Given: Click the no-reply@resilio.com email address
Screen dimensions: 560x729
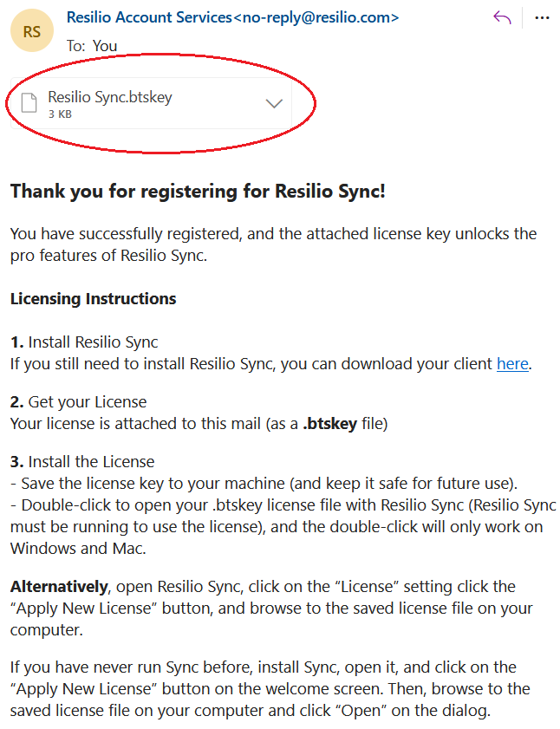Looking at the screenshot, I should (x=316, y=17).
